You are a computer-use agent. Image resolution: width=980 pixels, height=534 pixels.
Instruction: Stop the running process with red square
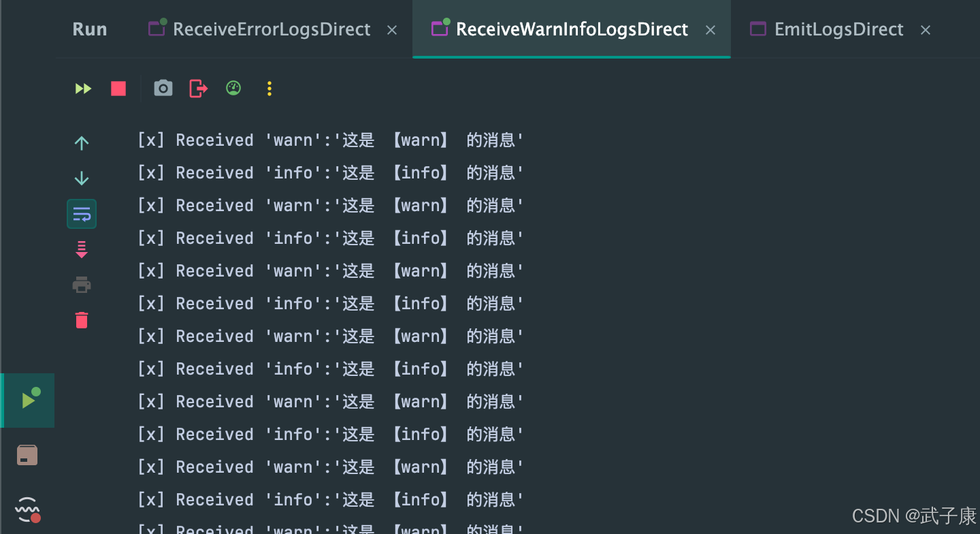point(118,89)
